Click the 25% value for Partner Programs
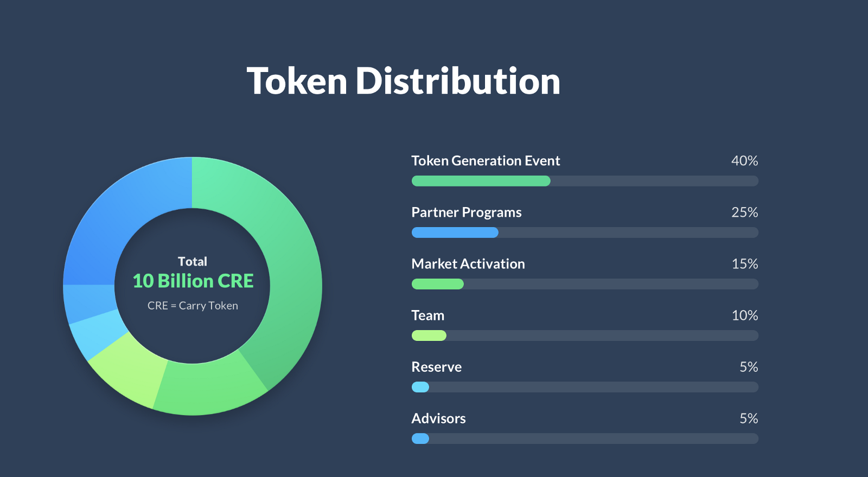This screenshot has height=477, width=868. 744,212
